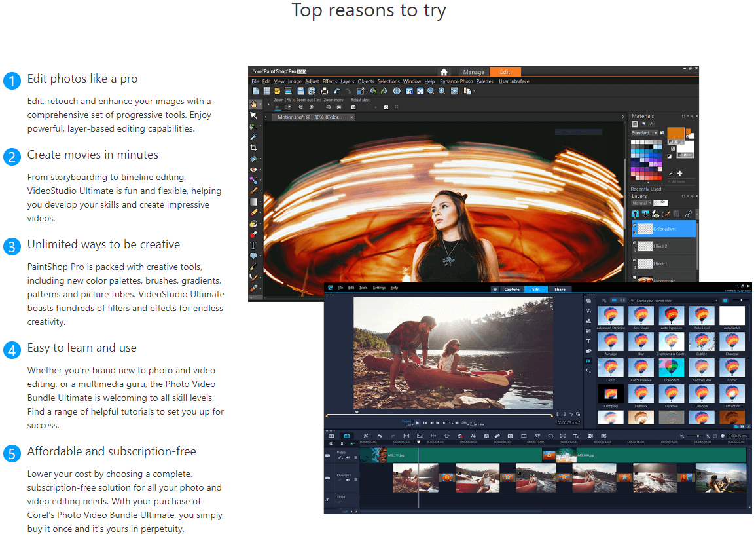This screenshot has width=756, height=543.
Task: Select the Crop tool in left toolbar
Action: 253,148
